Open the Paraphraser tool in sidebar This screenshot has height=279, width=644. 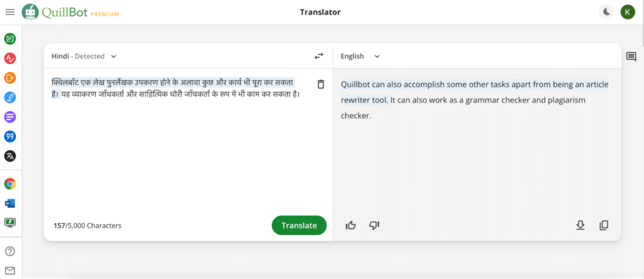[x=10, y=39]
